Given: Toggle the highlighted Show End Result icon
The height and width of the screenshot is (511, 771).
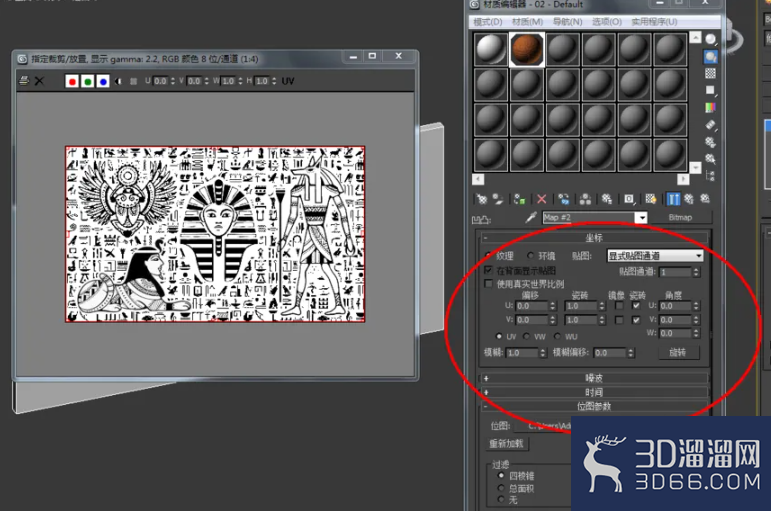Looking at the screenshot, I should pyautogui.click(x=673, y=199).
